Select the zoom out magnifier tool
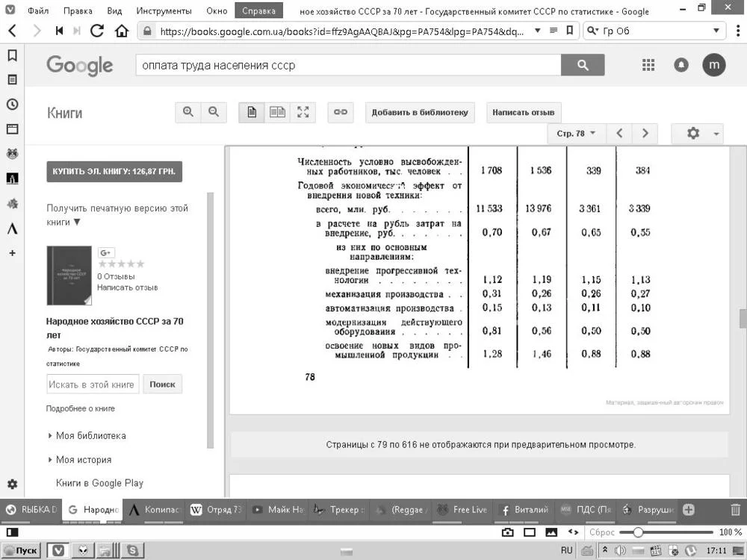 pyautogui.click(x=214, y=112)
